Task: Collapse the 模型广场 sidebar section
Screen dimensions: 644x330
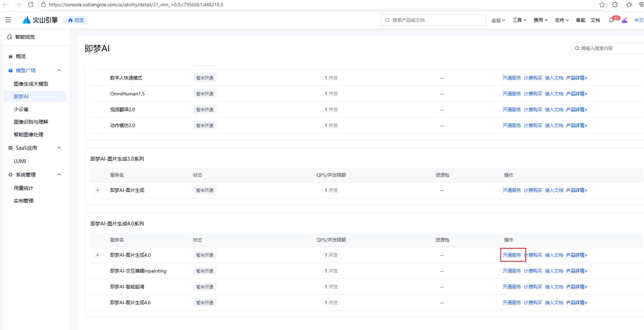Action: tap(59, 70)
